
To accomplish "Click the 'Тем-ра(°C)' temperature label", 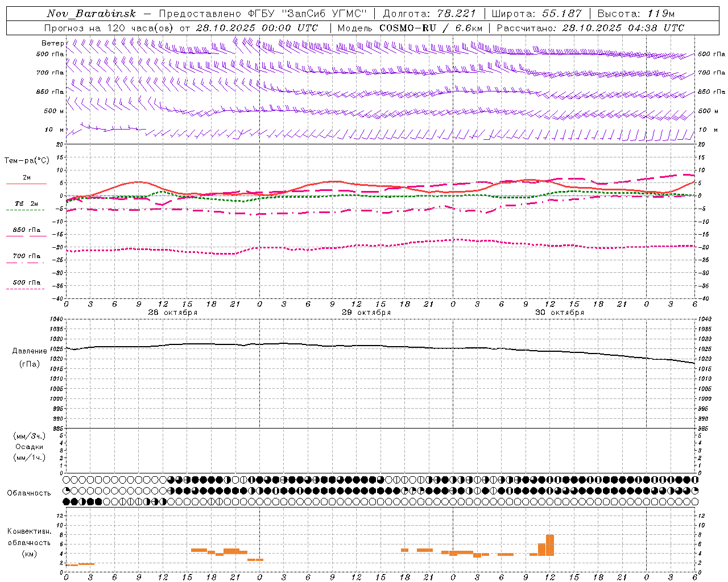I will (x=27, y=161).
